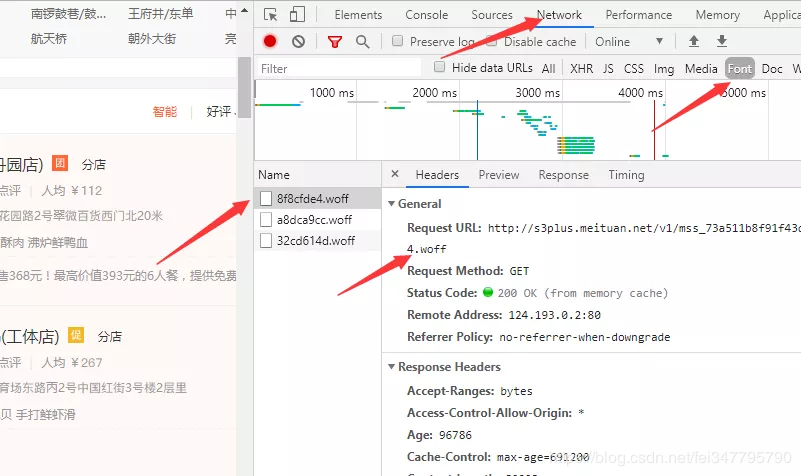This screenshot has width=801, height=476.
Task: Select 8f8cfde4.woff file icon checkbox
Action: [x=266, y=198]
